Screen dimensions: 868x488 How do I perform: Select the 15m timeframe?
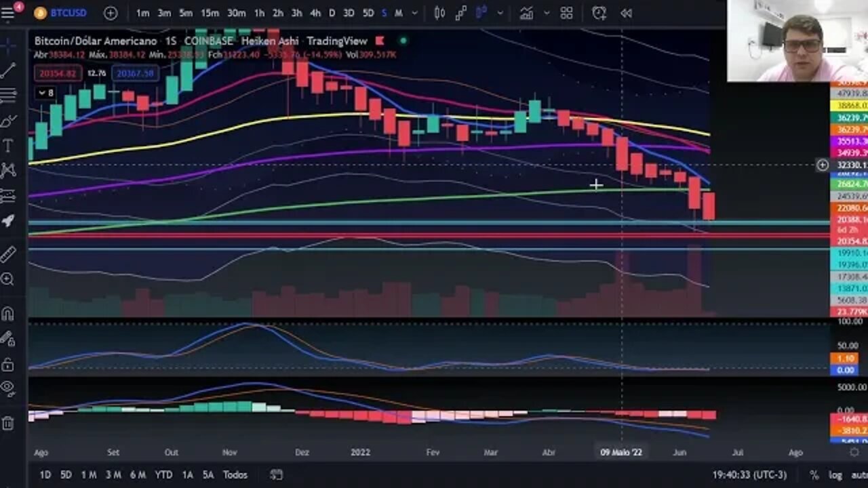click(210, 13)
